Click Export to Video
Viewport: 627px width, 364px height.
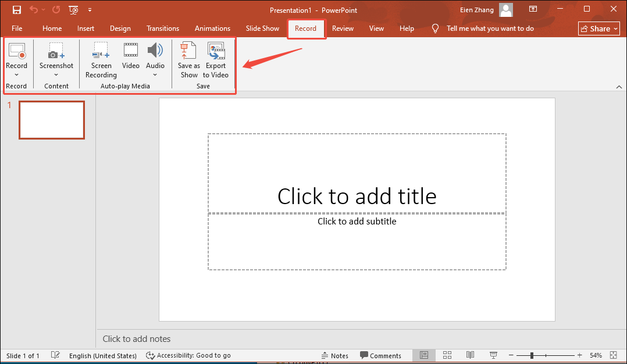click(x=216, y=58)
